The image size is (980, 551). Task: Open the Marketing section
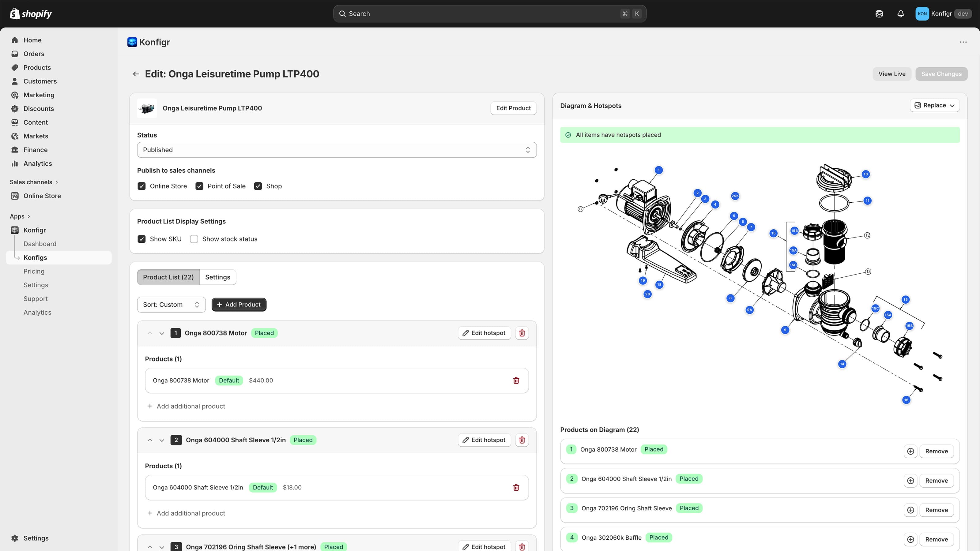pos(39,95)
